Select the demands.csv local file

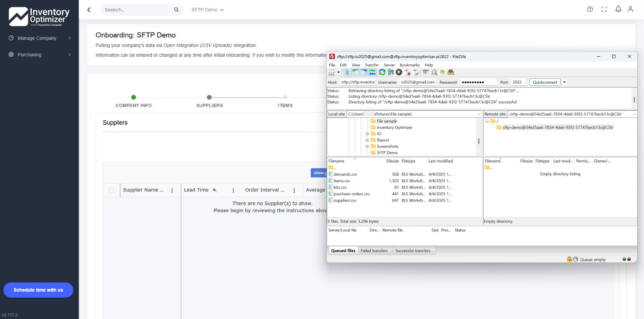[x=345, y=175]
